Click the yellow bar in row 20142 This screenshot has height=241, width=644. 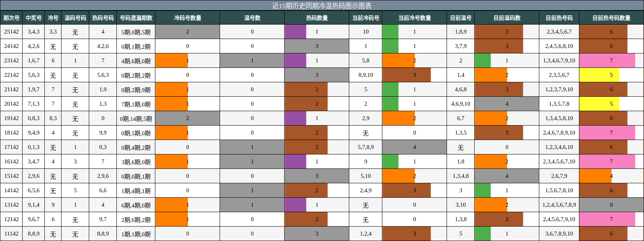point(599,104)
